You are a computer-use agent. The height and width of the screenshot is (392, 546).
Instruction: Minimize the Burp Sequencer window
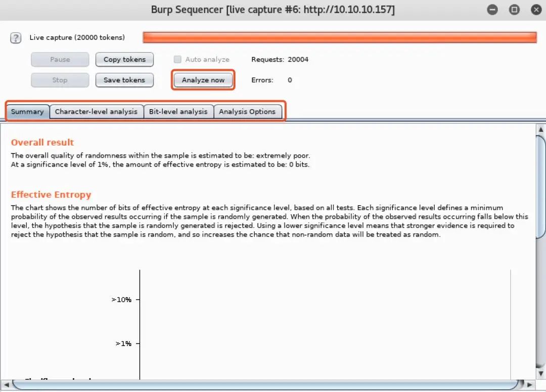(x=492, y=10)
